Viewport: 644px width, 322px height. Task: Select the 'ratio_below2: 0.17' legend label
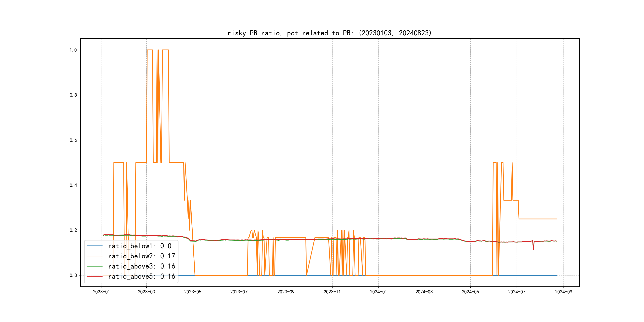(142, 256)
